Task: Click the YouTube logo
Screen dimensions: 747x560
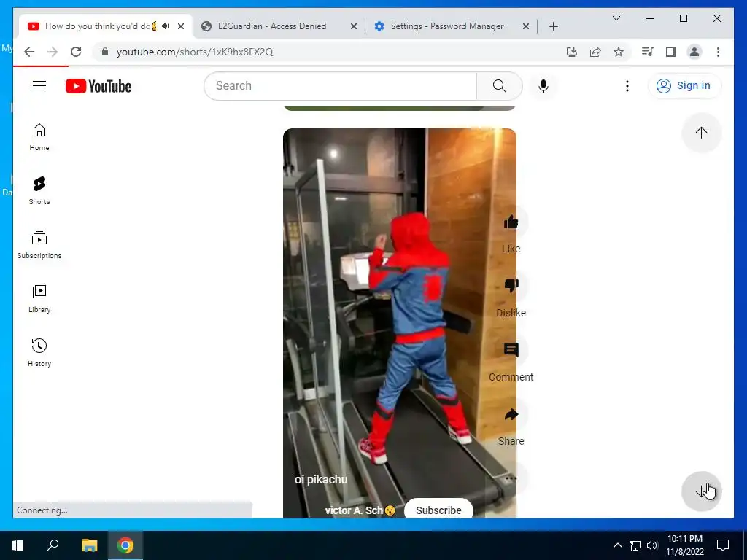Action: 98,86
